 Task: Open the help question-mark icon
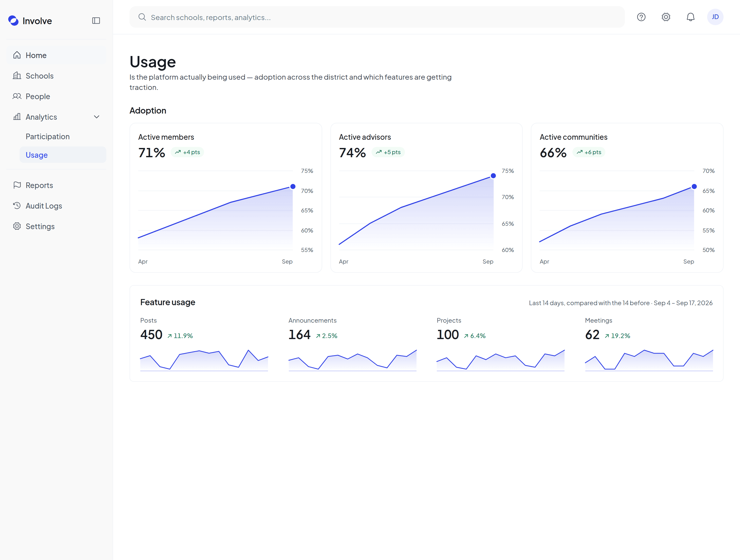click(x=641, y=17)
